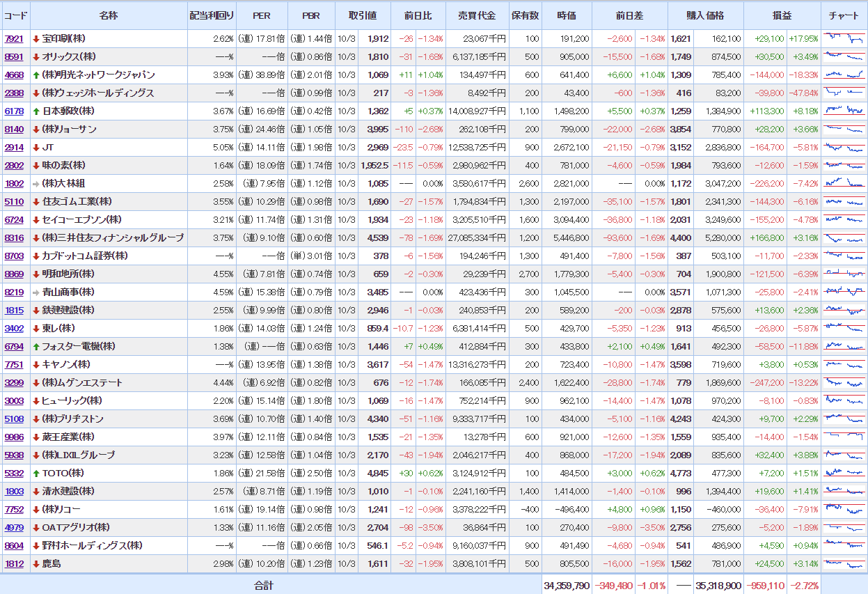Click the 配当利回り column header
This screenshot has width=868, height=594.
212,15
